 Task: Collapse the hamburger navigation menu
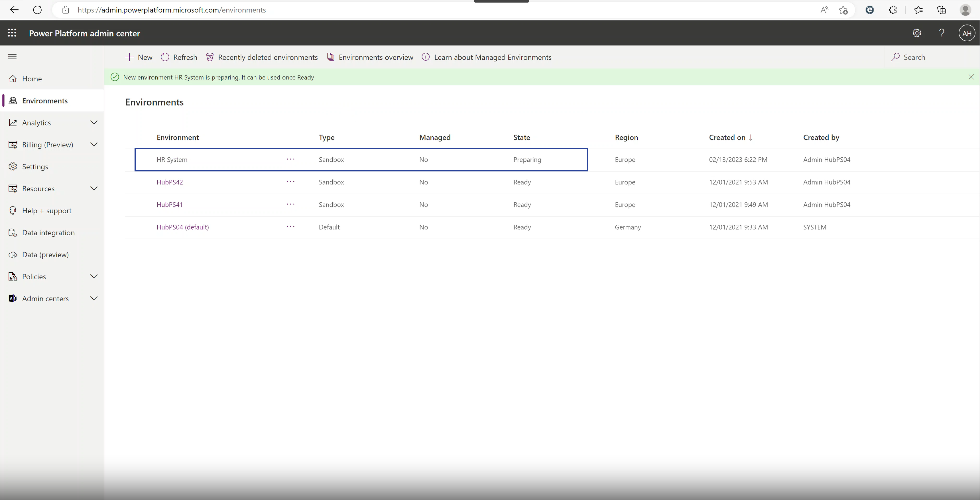pos(12,57)
